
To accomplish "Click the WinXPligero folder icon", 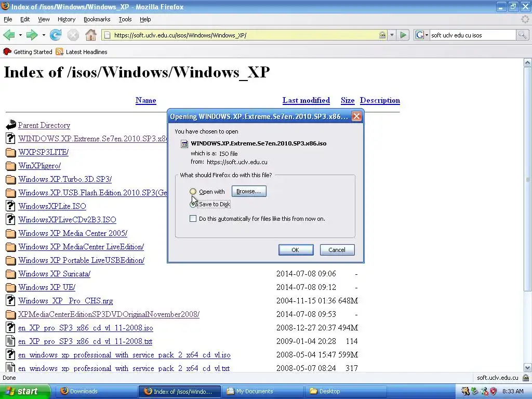I will (x=11, y=166).
